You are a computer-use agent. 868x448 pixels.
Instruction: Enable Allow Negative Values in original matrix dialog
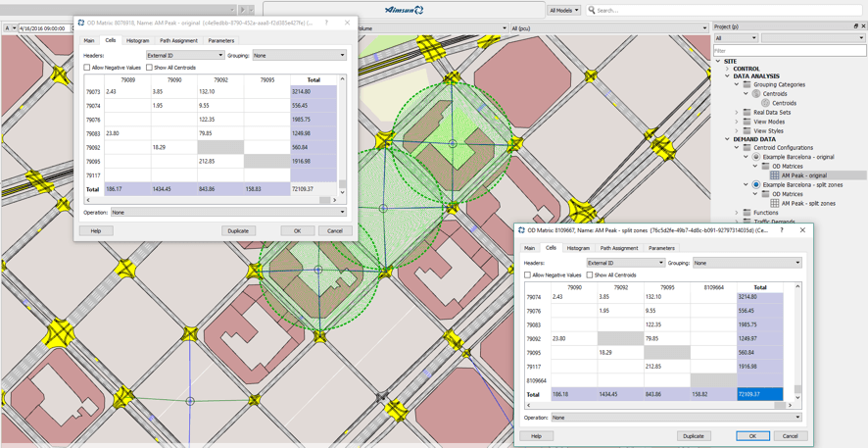87,67
